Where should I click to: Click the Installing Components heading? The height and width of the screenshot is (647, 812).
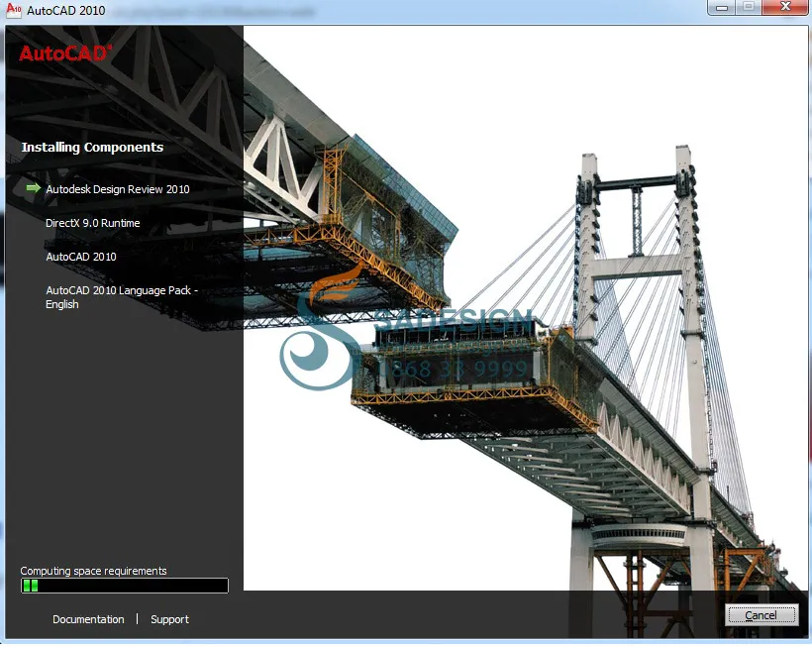coord(92,147)
